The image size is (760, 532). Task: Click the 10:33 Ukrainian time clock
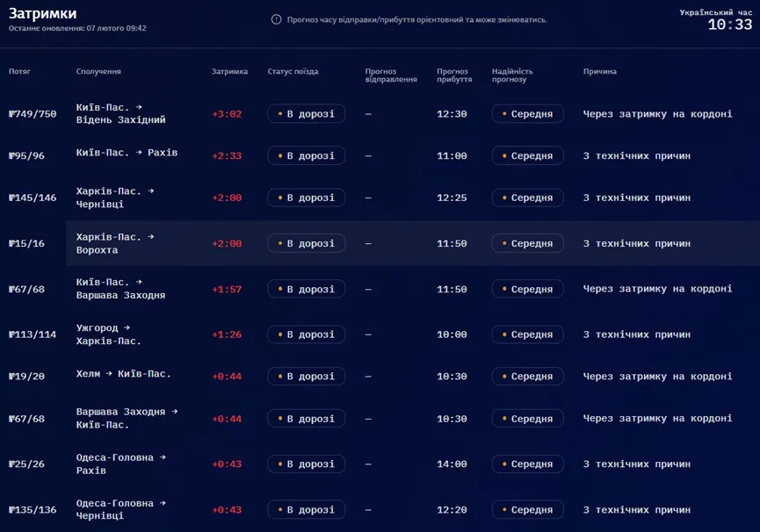coord(729,25)
